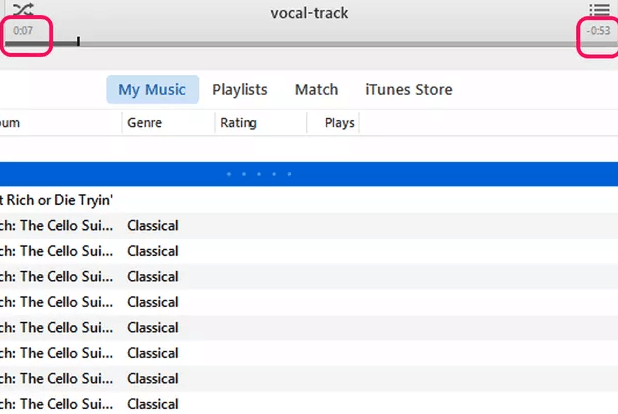Select the Rich or Die Tryin' album row
618x414 pixels.
(x=60, y=200)
